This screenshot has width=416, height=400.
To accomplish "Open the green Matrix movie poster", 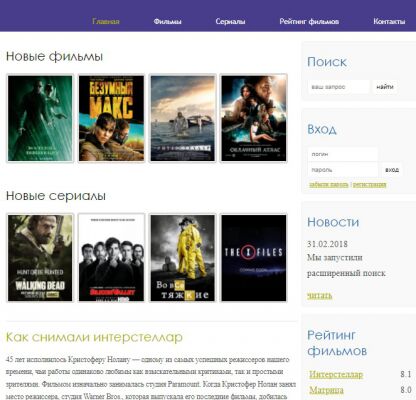I will [40, 118].
